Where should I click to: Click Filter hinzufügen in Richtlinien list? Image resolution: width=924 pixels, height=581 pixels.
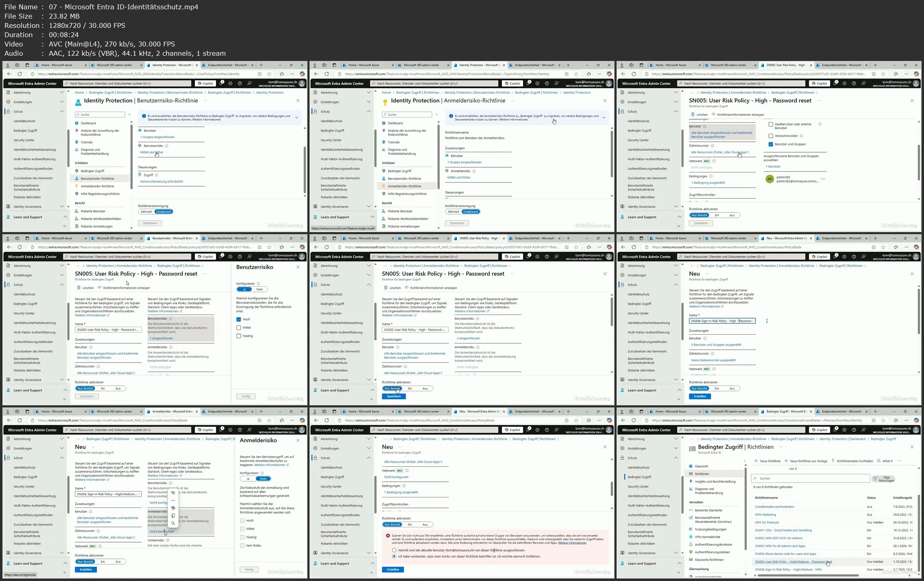883,479
